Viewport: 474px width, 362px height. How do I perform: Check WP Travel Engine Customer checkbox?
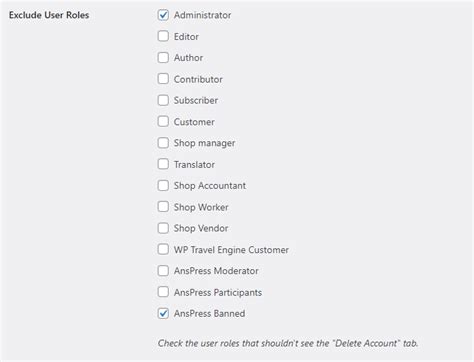point(163,249)
